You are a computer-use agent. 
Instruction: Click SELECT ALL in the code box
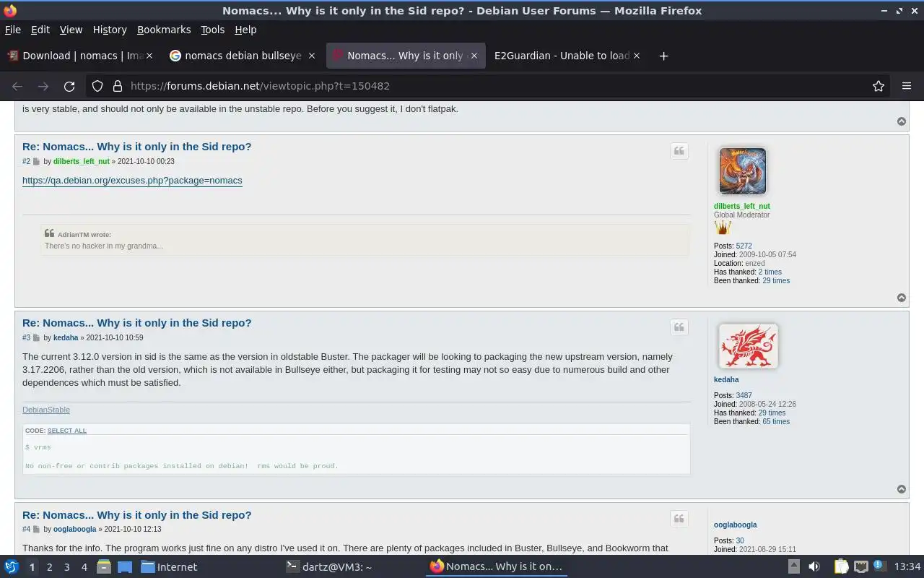pyautogui.click(x=66, y=431)
